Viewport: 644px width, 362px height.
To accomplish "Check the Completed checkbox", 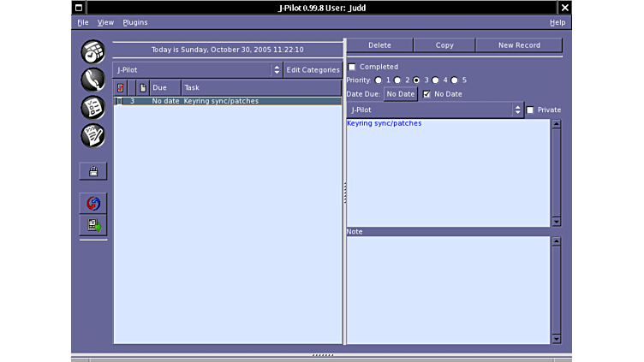I will (x=352, y=67).
